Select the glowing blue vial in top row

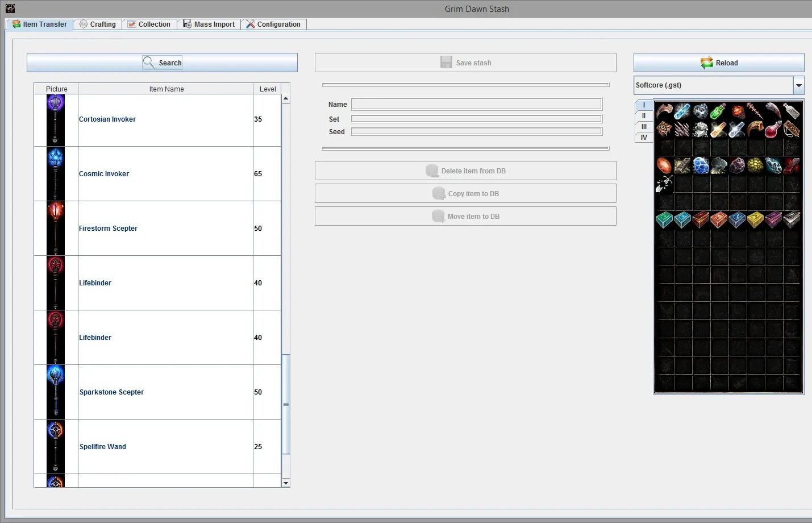pos(682,111)
